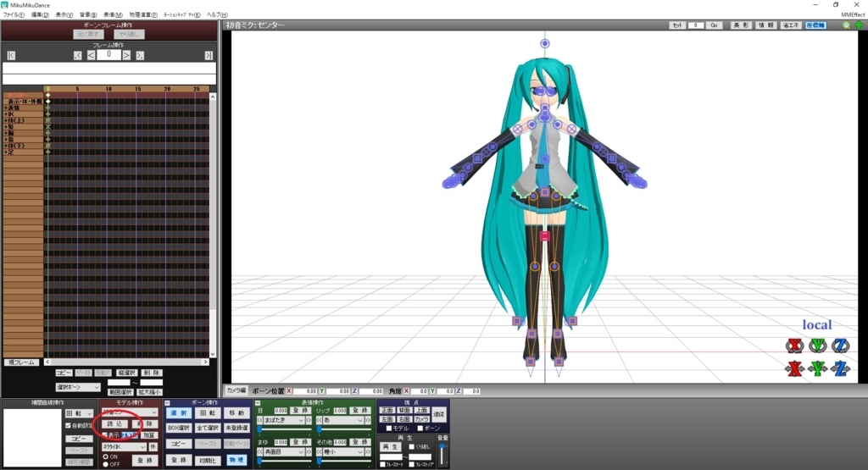Open the あ lip morph dropdown
Screen dimensions: 868x470
click(x=344, y=420)
